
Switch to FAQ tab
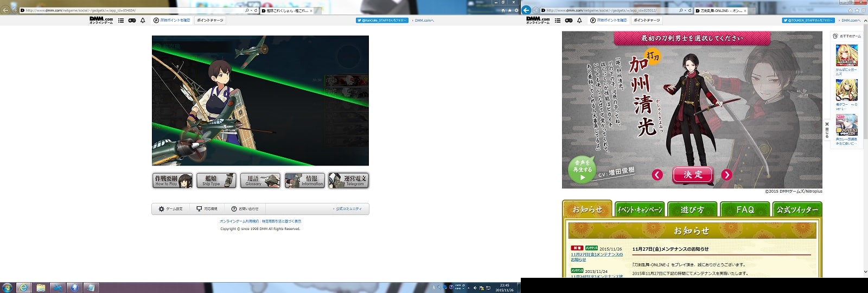click(x=745, y=209)
